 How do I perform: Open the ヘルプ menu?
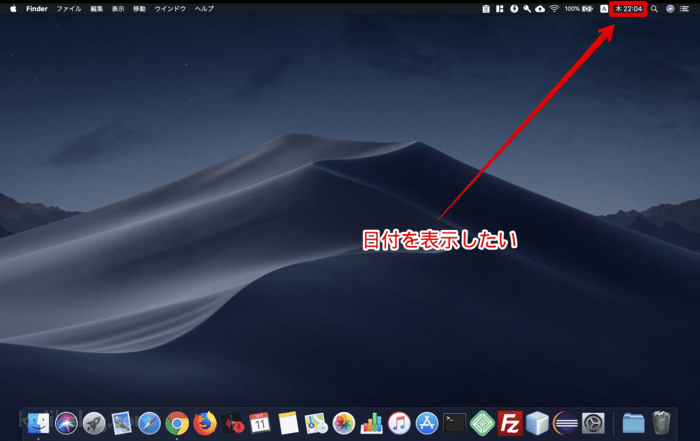204,8
